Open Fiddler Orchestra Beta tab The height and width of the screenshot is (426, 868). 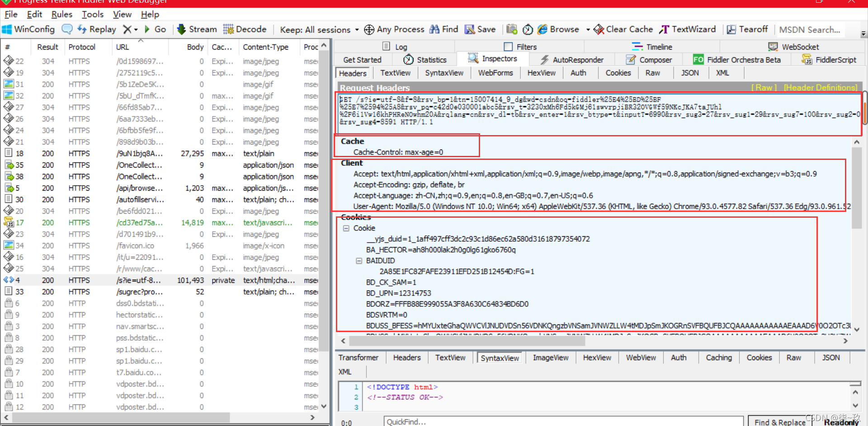[x=737, y=60]
